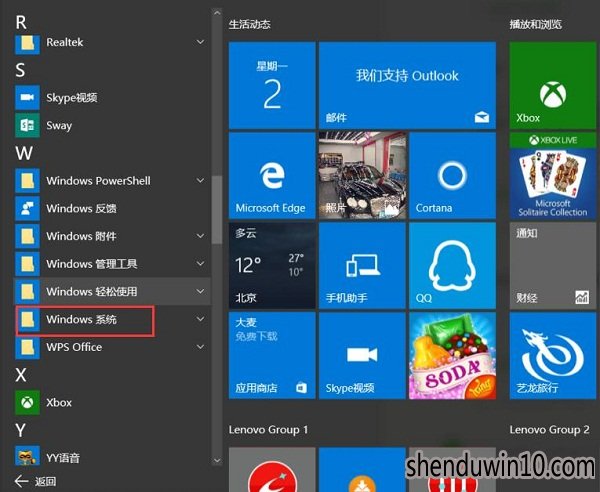Expand the WPS Office chevron
Image resolution: width=600 pixels, height=492 pixels.
(x=200, y=347)
